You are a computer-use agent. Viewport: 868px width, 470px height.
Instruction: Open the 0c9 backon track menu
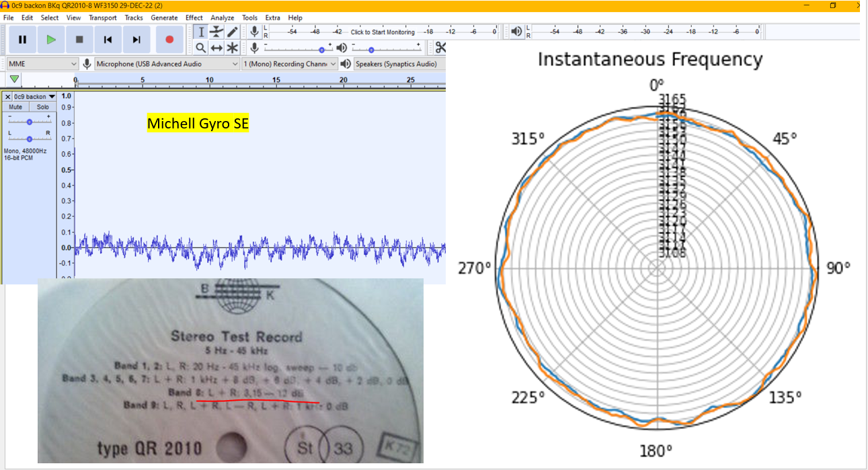pyautogui.click(x=34, y=97)
